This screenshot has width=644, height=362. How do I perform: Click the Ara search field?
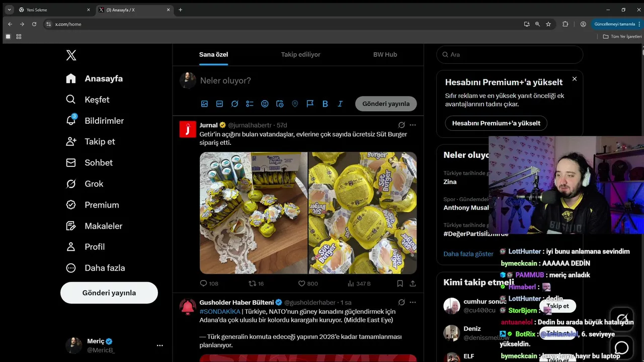click(x=510, y=54)
